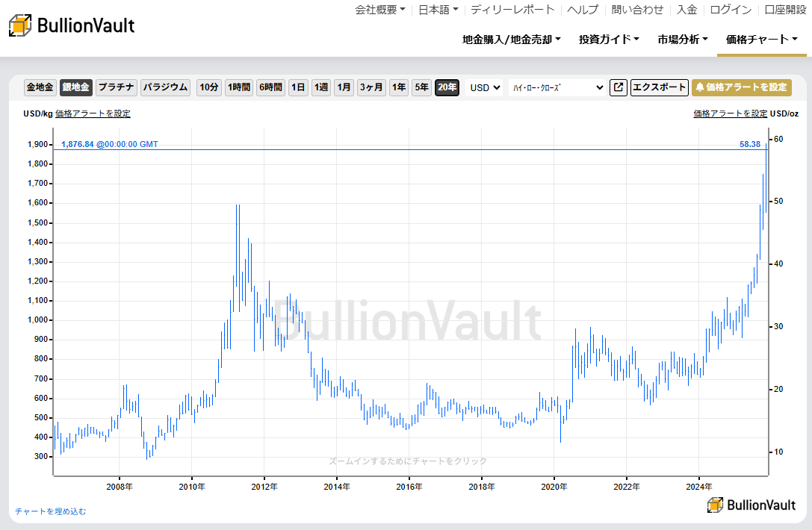Toggle 金地金 to show the gold chart
This screenshot has height=530, width=812.
coord(40,87)
